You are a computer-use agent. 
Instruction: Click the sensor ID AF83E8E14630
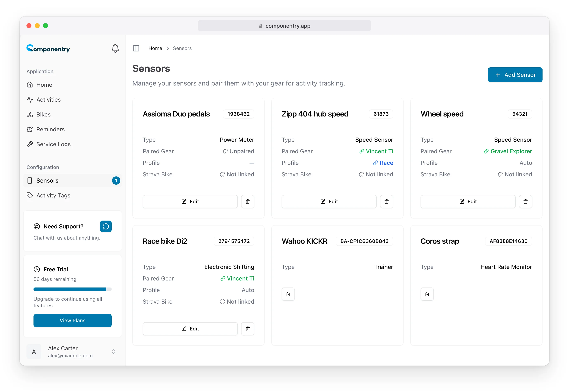click(x=508, y=241)
